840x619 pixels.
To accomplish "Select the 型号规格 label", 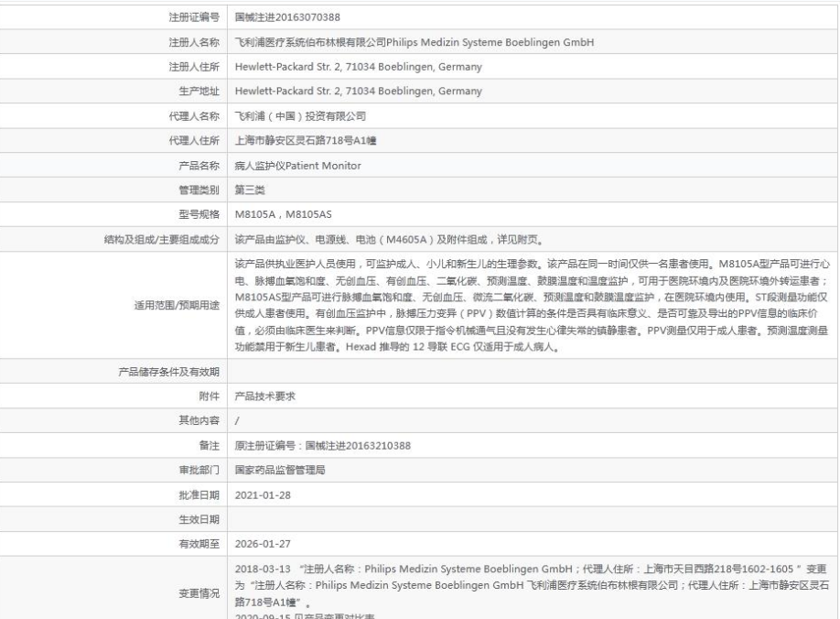I will (199, 214).
